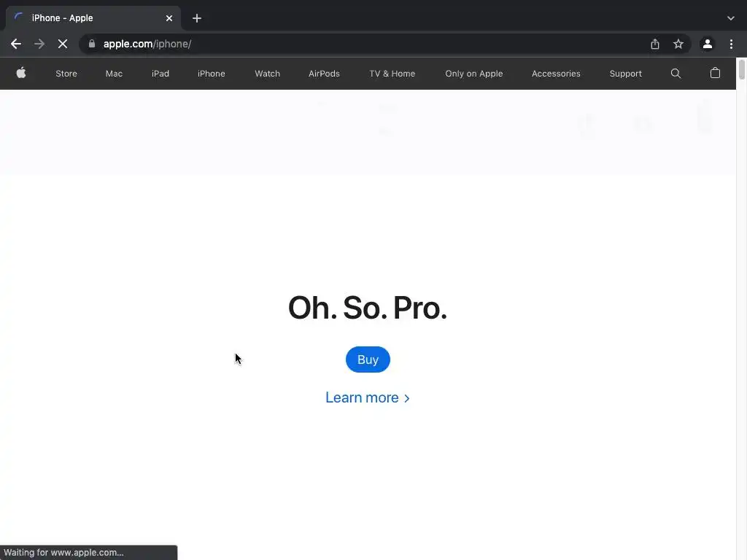The image size is (747, 560).
Task: Click the blue Buy button
Action: 368,359
